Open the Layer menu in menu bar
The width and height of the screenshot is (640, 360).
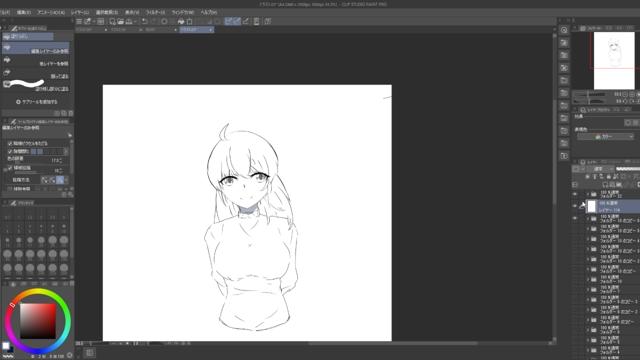click(x=80, y=12)
